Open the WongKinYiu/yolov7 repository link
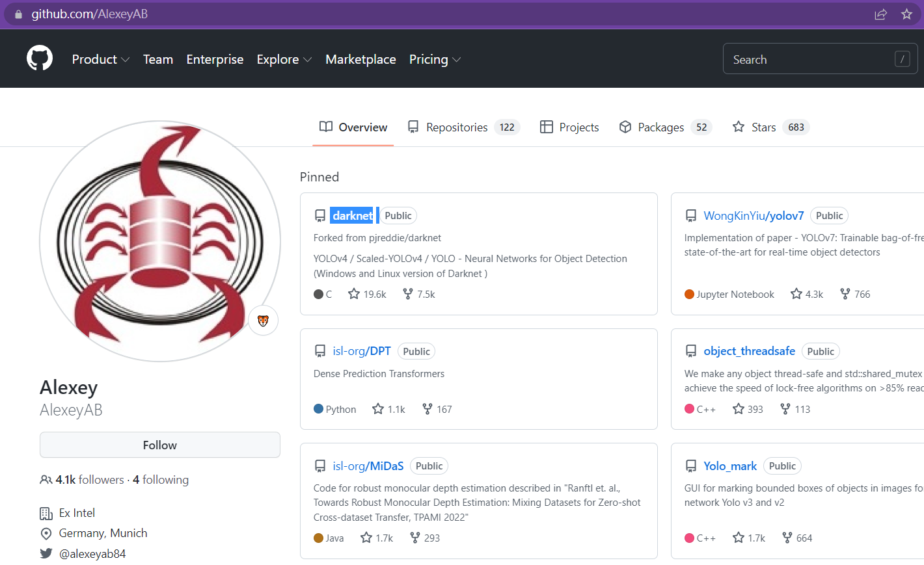This screenshot has width=924, height=565. click(754, 216)
